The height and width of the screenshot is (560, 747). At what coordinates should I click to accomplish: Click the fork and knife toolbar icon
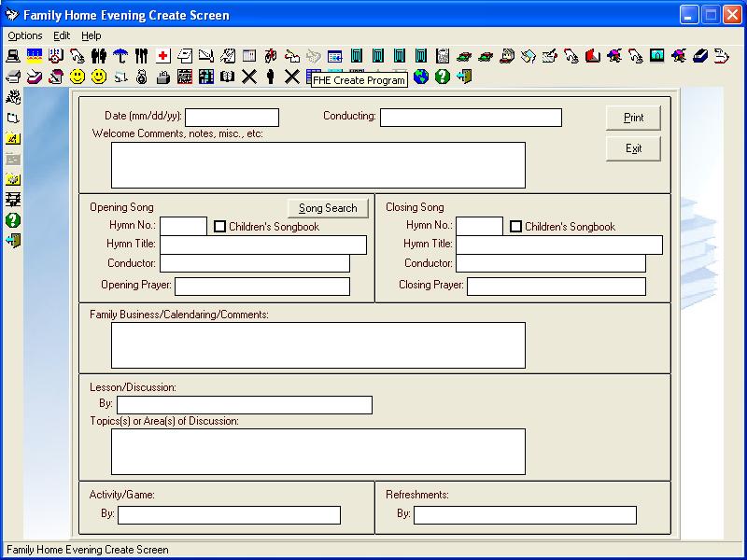(142, 56)
